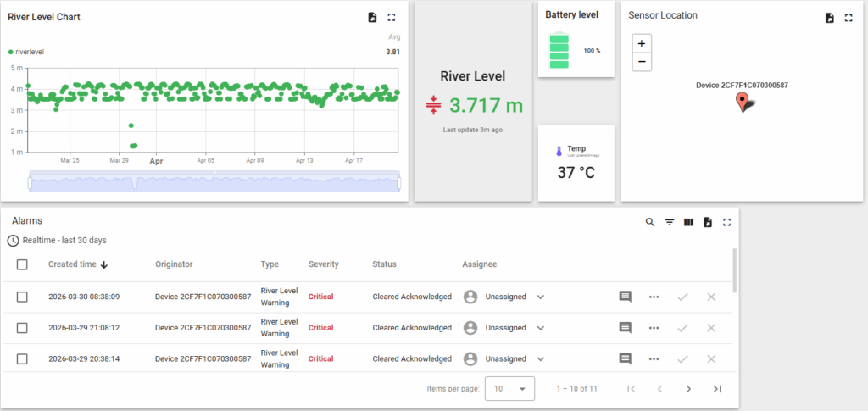Click the 100 % battery reading
Screen dimensions: 868x411
(592, 51)
